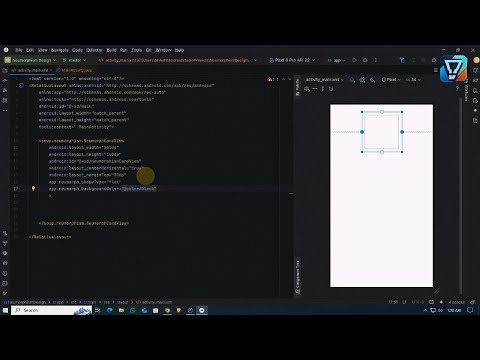
Task: Click activity_main.xml breadcrumb in status bar
Action: 154,302
